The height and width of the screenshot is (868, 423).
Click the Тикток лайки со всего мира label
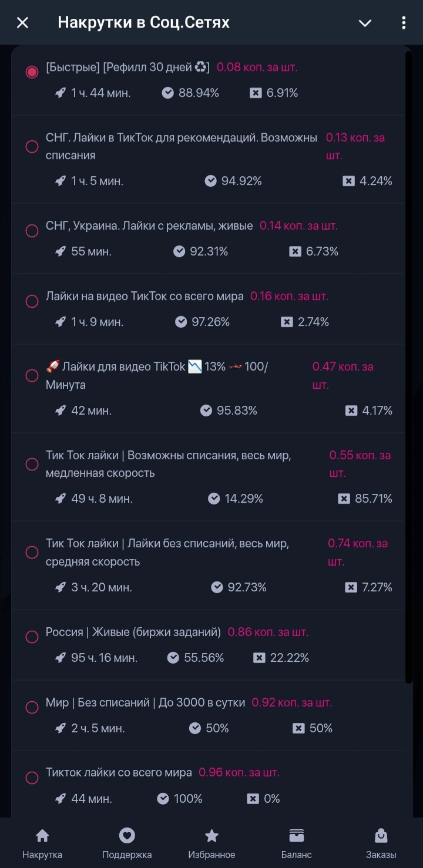(119, 772)
